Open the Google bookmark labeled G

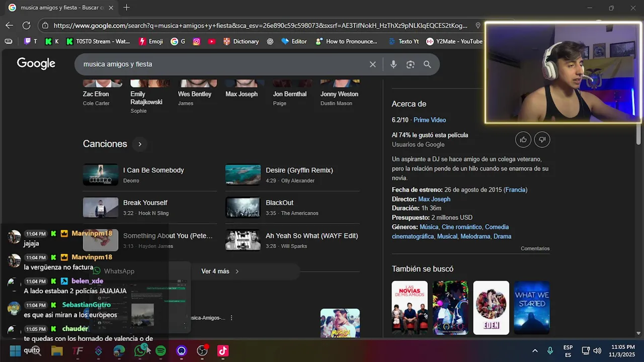tap(178, 41)
